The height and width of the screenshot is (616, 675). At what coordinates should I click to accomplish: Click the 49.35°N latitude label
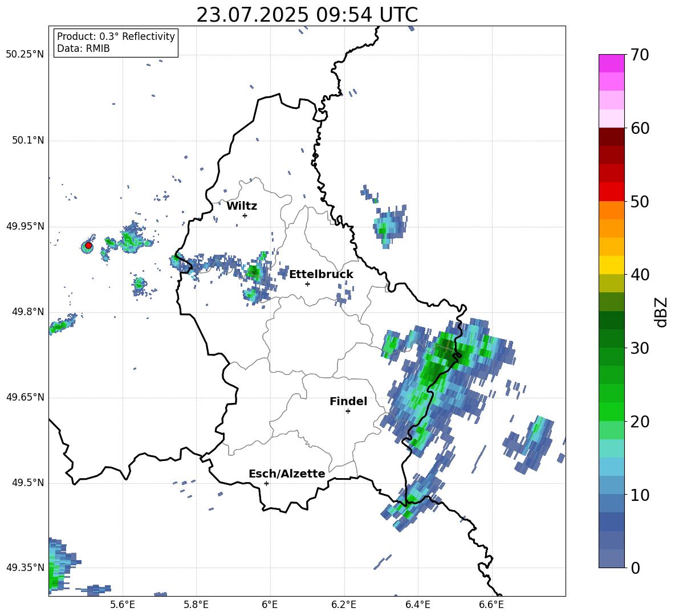coord(25,568)
